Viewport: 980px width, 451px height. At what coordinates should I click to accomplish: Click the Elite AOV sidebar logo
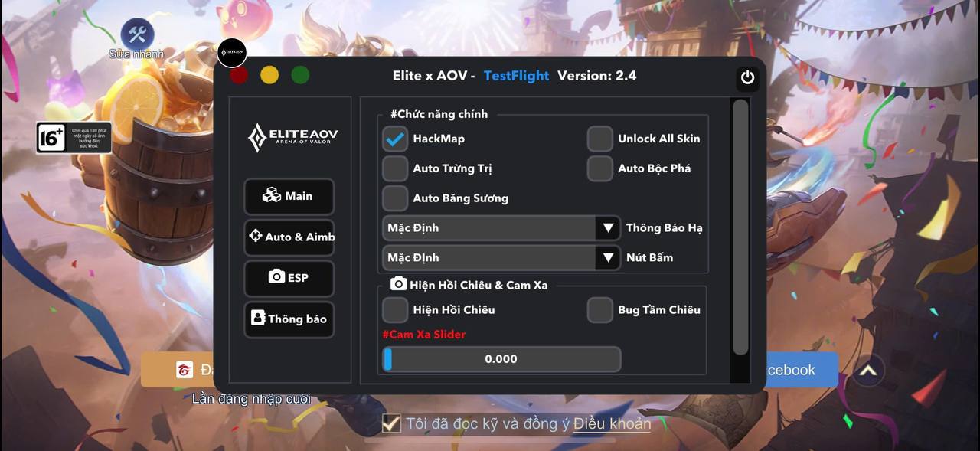[x=292, y=137]
